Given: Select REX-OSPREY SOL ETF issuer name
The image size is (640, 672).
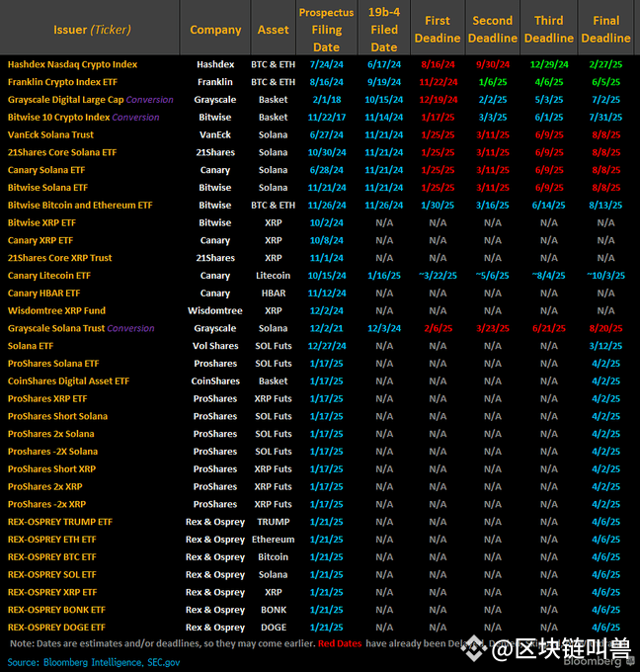Looking at the screenshot, I should tap(51, 574).
